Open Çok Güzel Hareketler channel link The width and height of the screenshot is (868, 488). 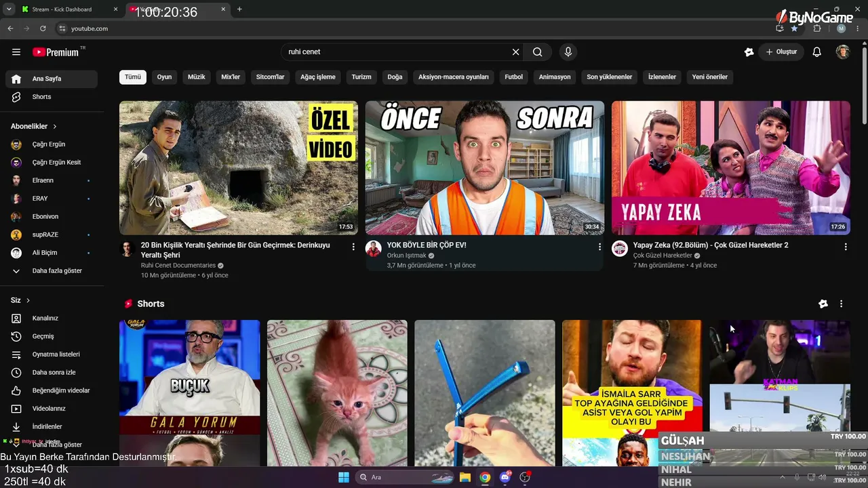click(663, 256)
